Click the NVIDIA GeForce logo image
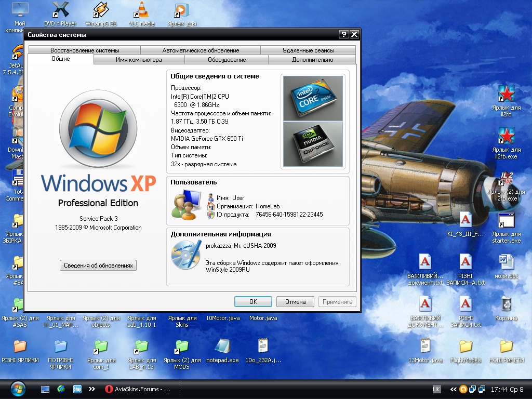The height and width of the screenshot is (399, 532). coord(313,144)
